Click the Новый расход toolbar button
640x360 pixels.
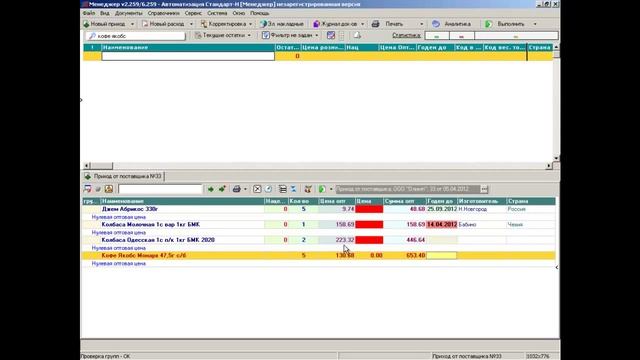(x=163, y=24)
